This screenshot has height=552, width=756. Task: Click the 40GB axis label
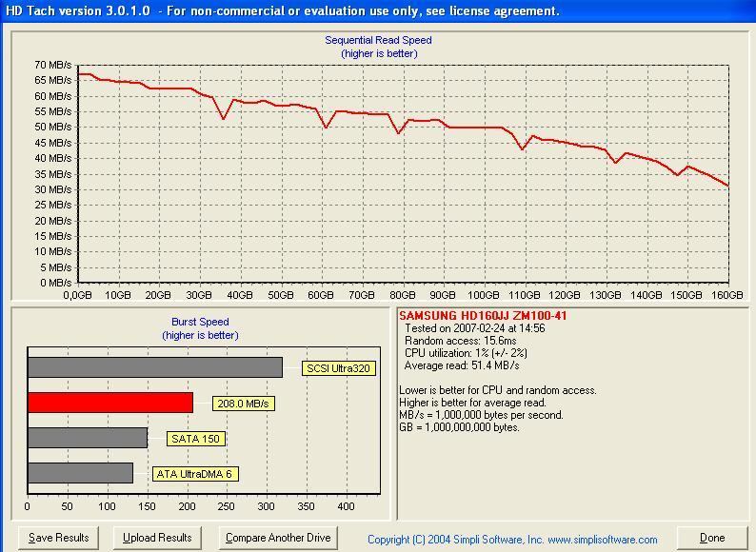click(240, 295)
